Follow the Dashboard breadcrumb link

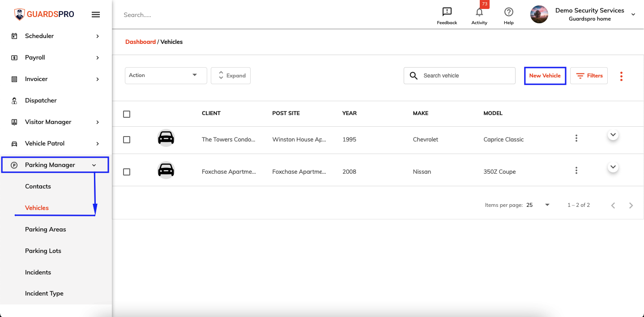141,42
